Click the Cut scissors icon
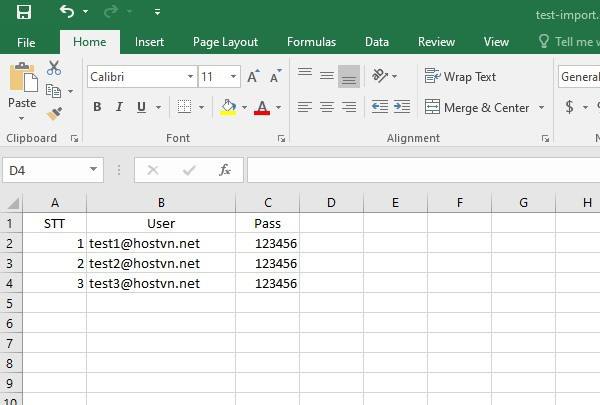This screenshot has width=600, height=405. coord(54,68)
